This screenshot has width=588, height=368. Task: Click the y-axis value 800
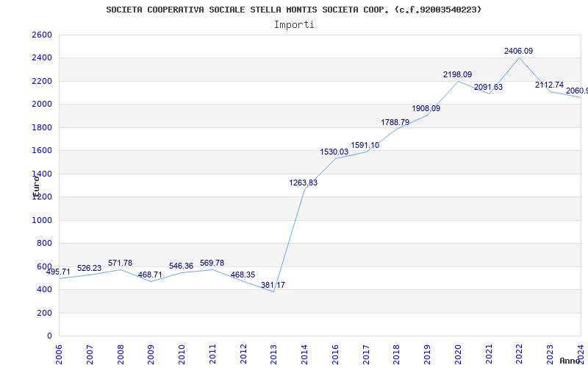pyautogui.click(x=46, y=244)
